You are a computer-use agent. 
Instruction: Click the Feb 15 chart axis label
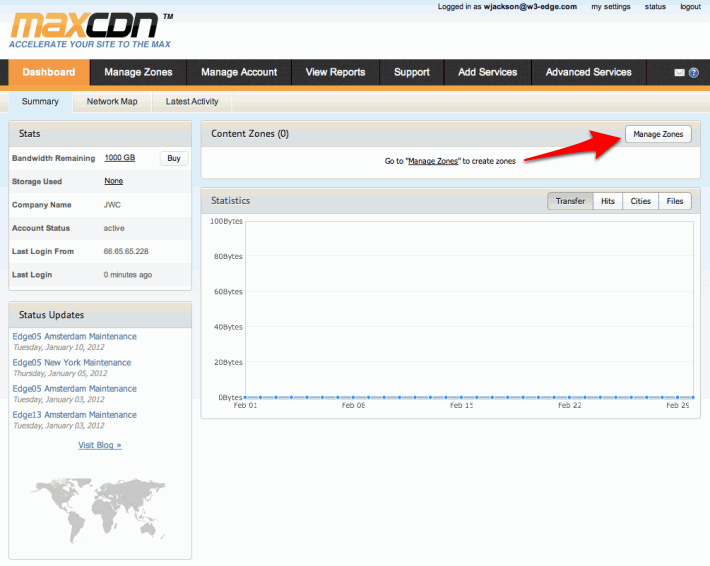click(461, 405)
